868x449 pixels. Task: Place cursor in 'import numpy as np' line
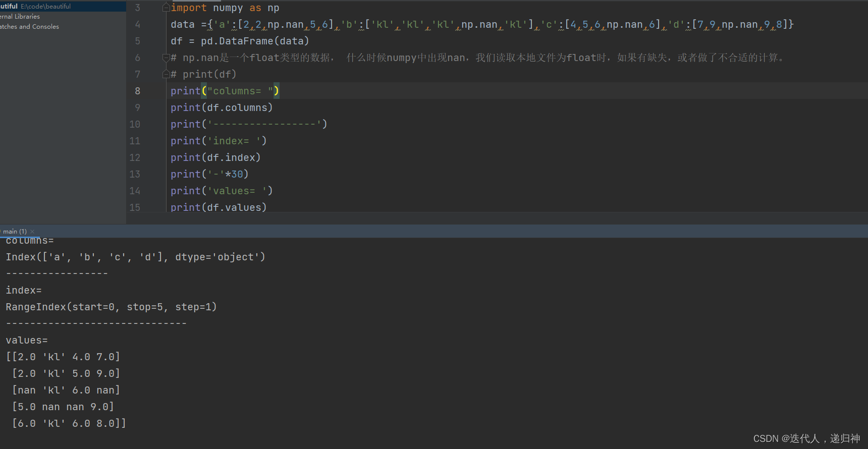225,8
